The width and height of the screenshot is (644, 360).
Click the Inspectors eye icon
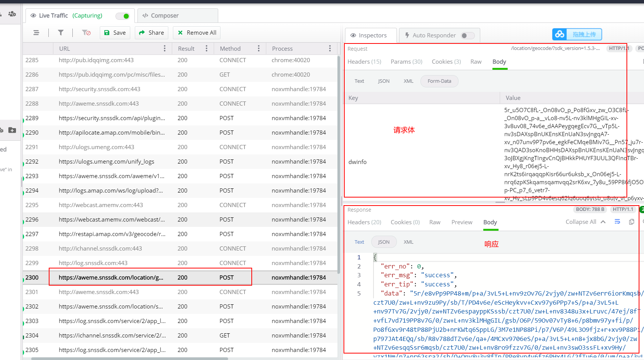pyautogui.click(x=353, y=35)
